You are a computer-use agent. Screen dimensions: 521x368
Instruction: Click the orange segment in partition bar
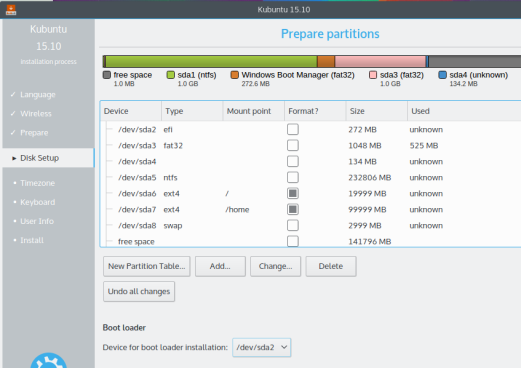tap(326, 62)
